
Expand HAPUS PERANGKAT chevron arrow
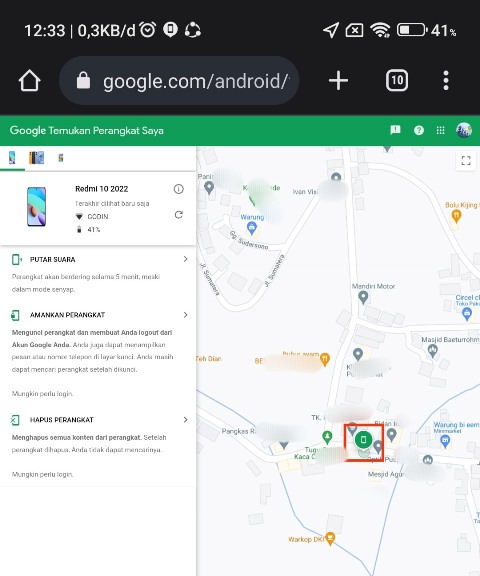[x=185, y=420]
